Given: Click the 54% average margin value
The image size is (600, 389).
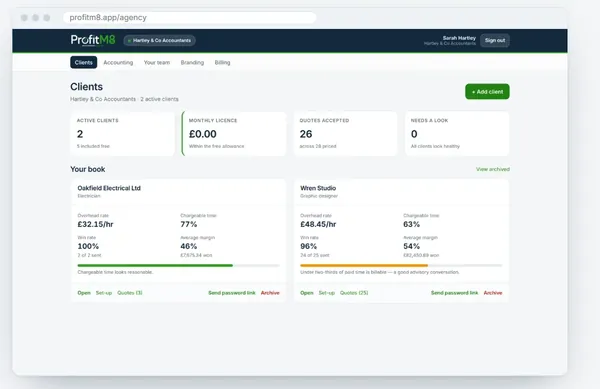Looking at the screenshot, I should pos(411,246).
